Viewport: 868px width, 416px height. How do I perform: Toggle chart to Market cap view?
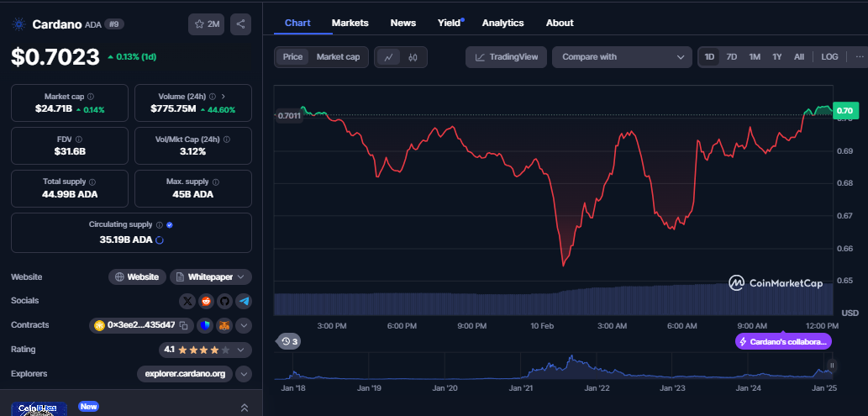click(x=338, y=57)
